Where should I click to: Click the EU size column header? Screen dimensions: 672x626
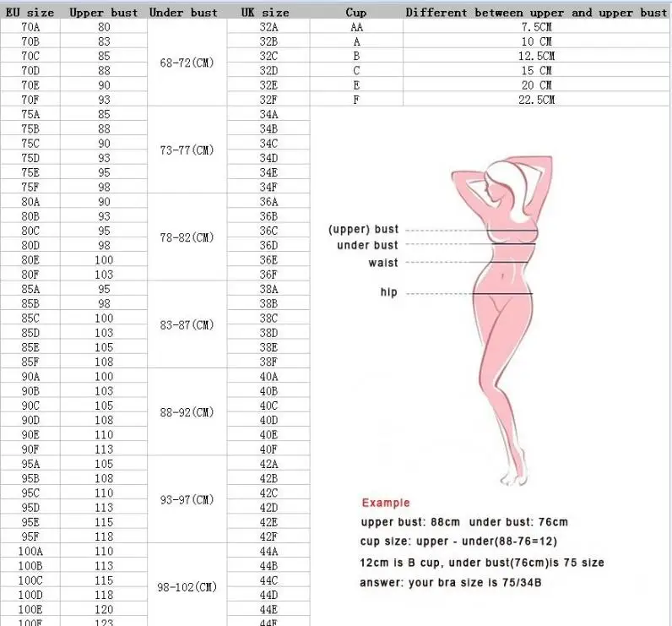coord(30,13)
